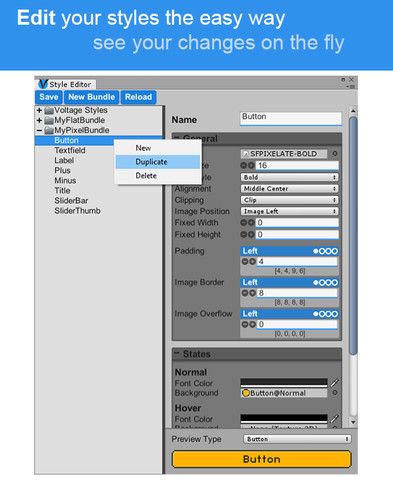Select the second side dot in the Padding header
Screen dimensions: 393x480
(x=322, y=251)
